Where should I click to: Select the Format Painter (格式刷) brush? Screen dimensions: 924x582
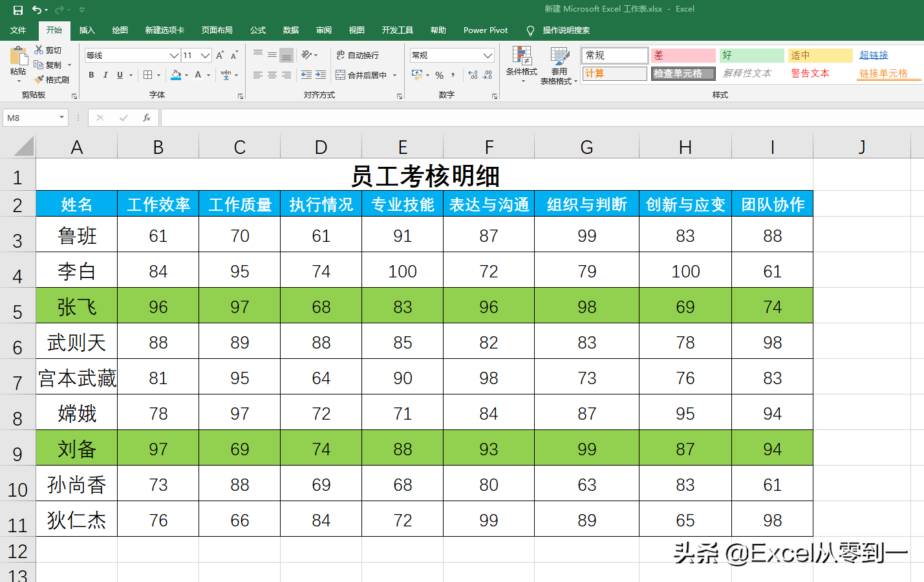[39, 80]
